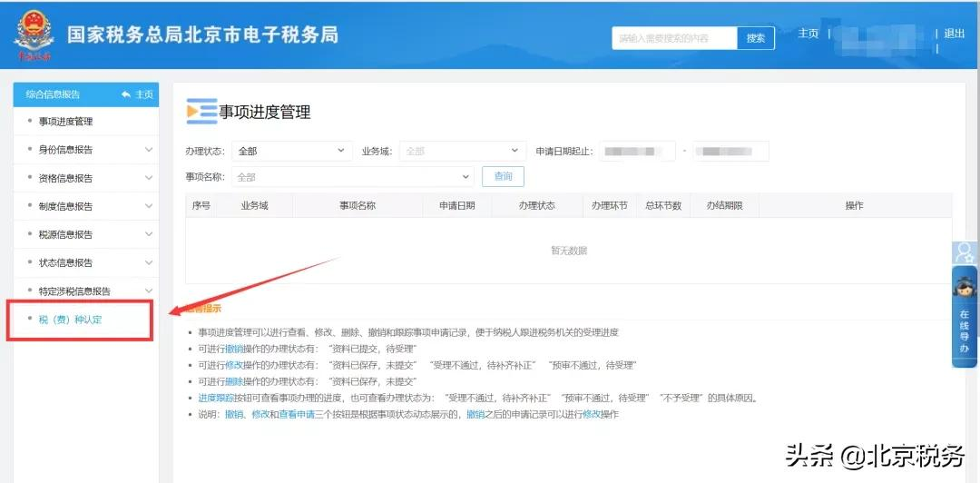The width and height of the screenshot is (980, 483).
Task: Click the back arrow 主页 in sidebar header
Action: [x=138, y=94]
